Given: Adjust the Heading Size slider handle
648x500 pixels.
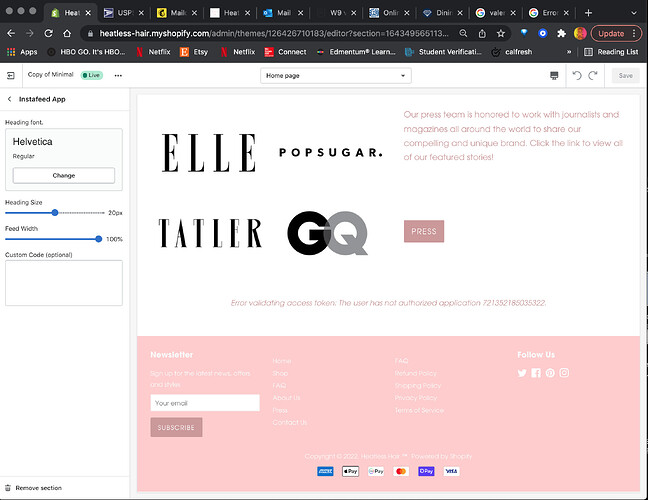Looking at the screenshot, I should pyautogui.click(x=55, y=213).
